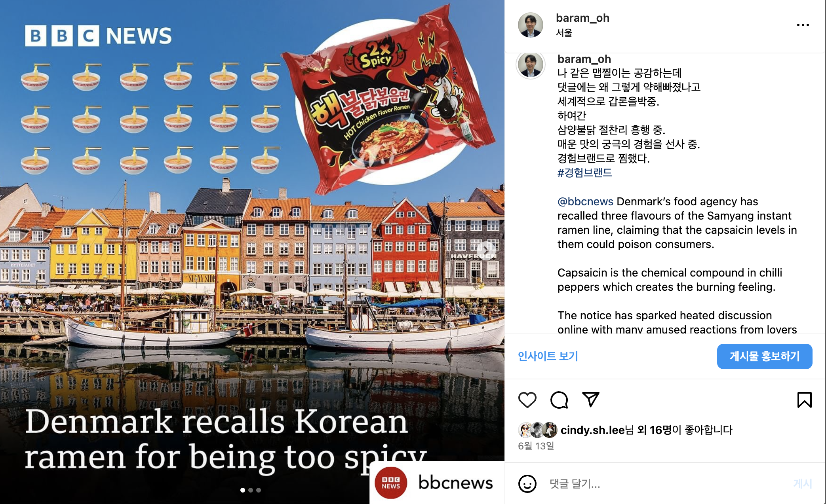Select the third carousel indicator dot
Screen dimensions: 826x504
point(259,490)
